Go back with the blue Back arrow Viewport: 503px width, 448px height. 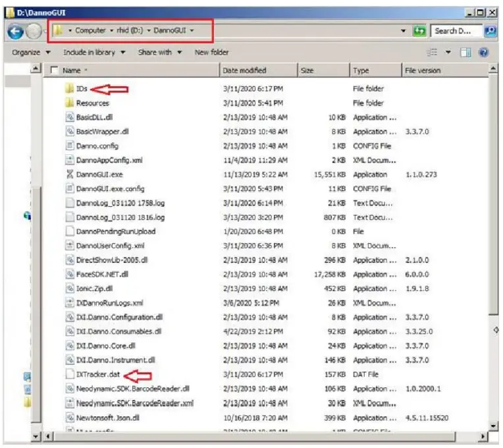click(x=15, y=32)
